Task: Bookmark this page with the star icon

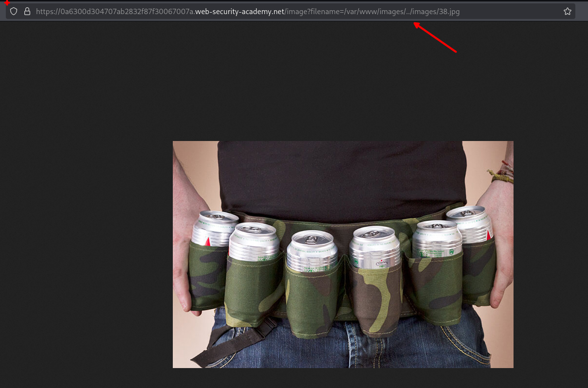Action: coord(567,11)
